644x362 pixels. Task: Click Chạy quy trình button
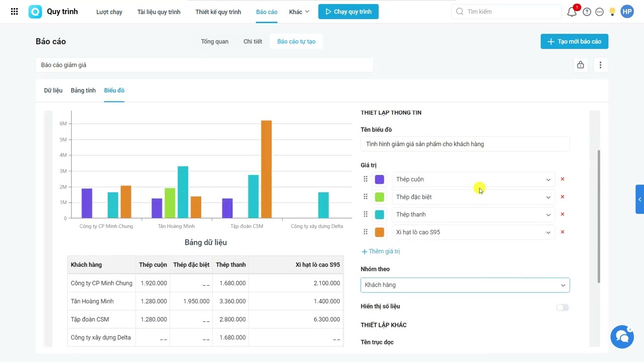(348, 12)
